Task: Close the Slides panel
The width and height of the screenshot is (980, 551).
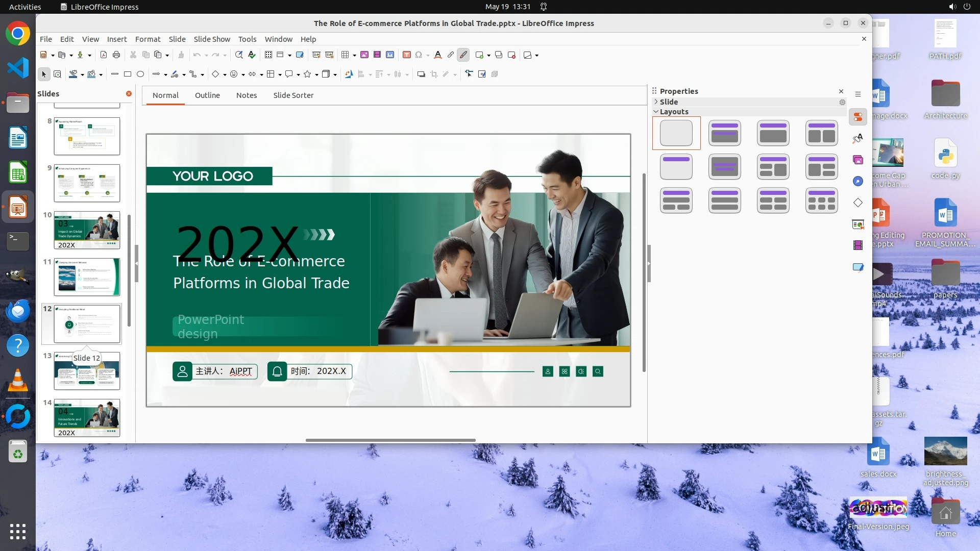Action: [129, 94]
